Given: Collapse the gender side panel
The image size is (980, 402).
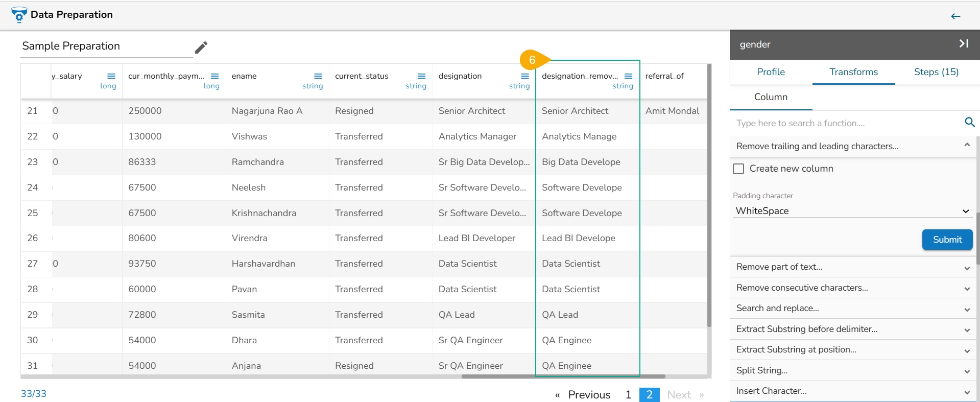Looking at the screenshot, I should (x=964, y=44).
